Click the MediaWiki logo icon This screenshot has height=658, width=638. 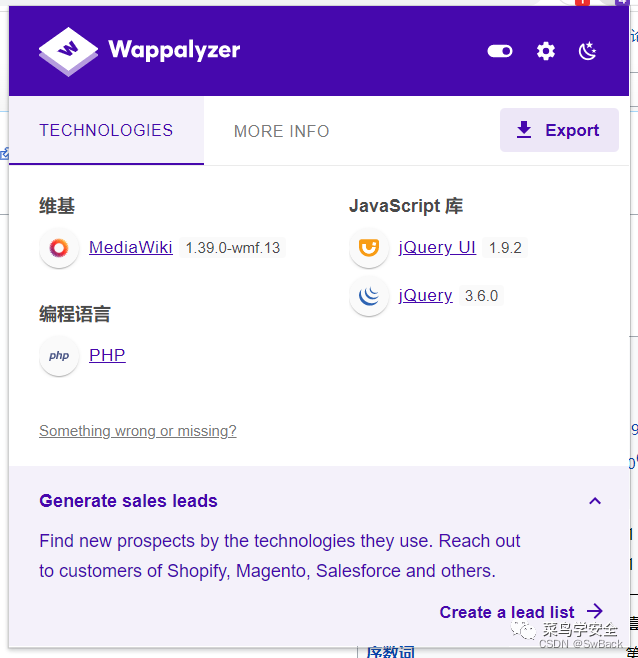tap(59, 248)
